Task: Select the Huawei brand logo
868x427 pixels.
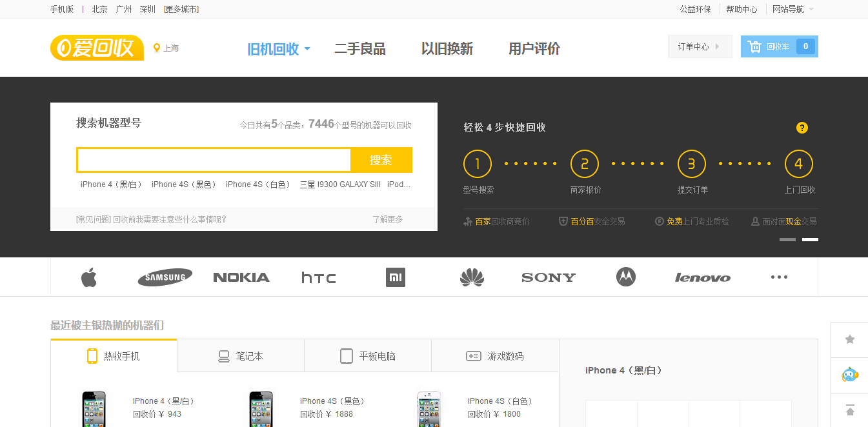Action: pyautogui.click(x=472, y=277)
